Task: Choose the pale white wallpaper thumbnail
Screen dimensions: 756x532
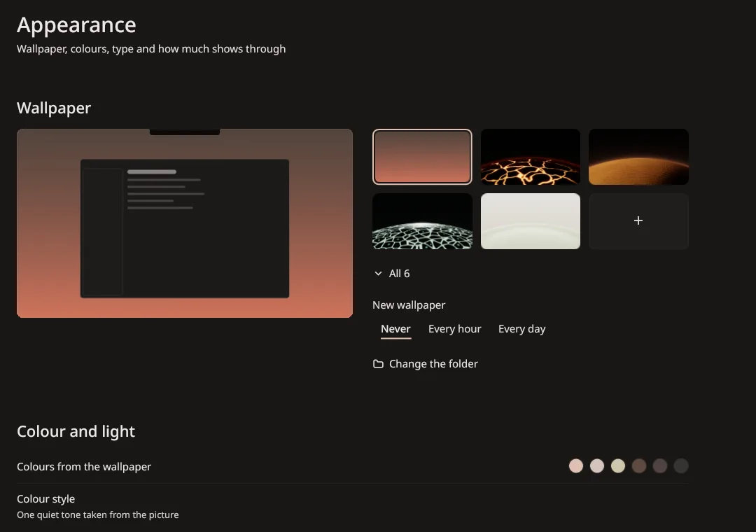Action: [531, 221]
